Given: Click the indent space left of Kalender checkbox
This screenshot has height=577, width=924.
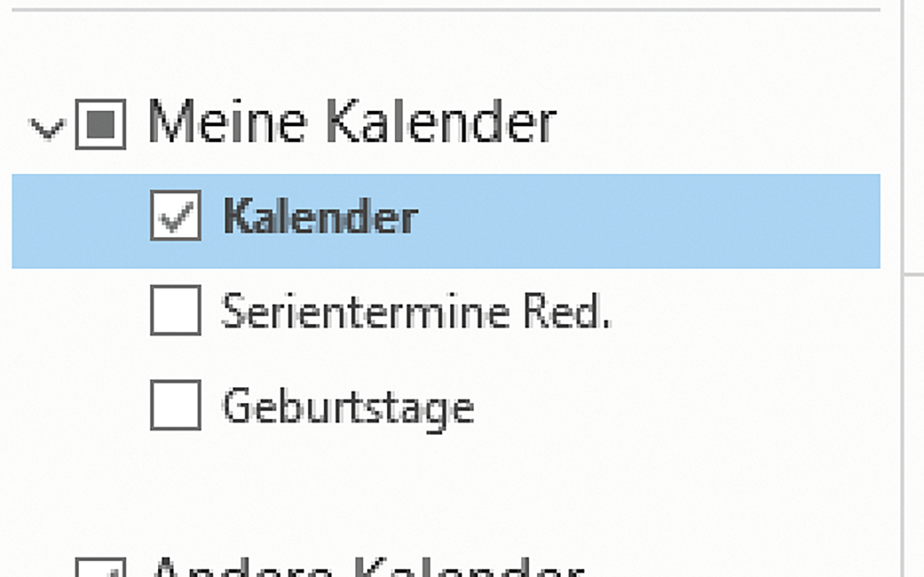Looking at the screenshot, I should pos(79,221).
